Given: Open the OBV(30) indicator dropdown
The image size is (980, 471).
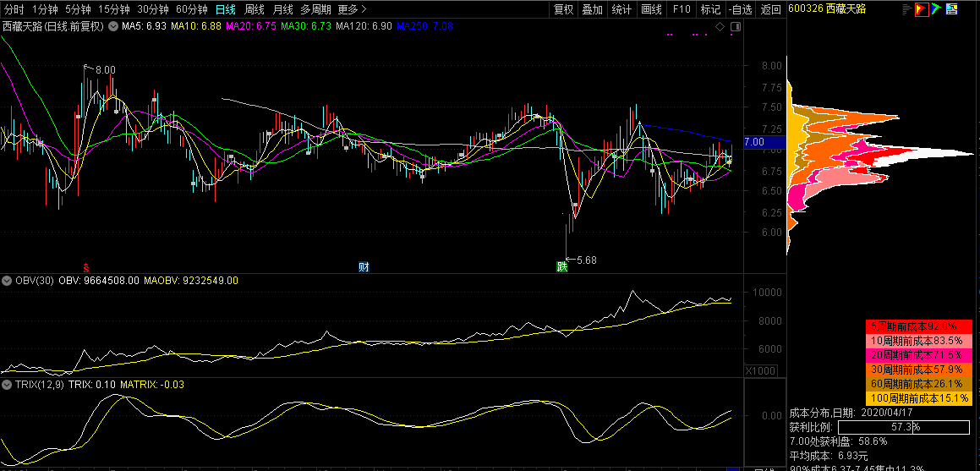Looking at the screenshot, I should [7, 281].
